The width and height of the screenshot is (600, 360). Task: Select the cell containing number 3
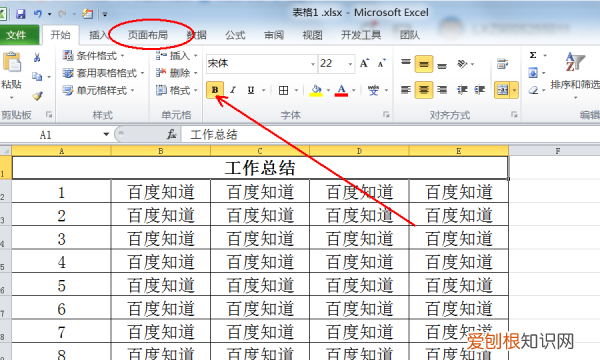point(62,239)
